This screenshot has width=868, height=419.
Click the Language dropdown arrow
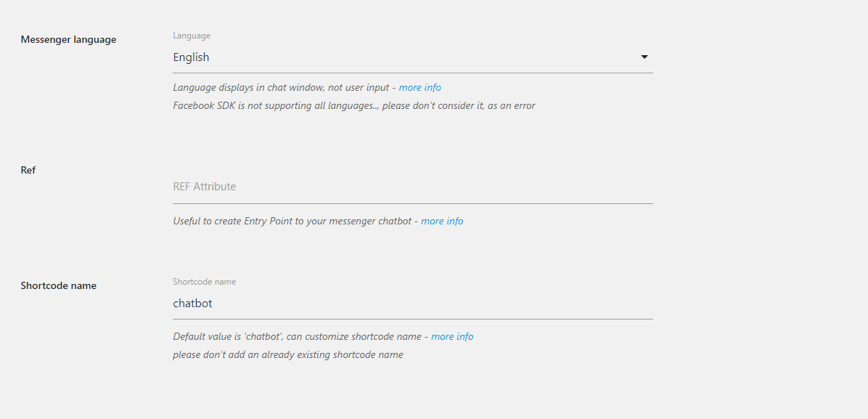644,57
